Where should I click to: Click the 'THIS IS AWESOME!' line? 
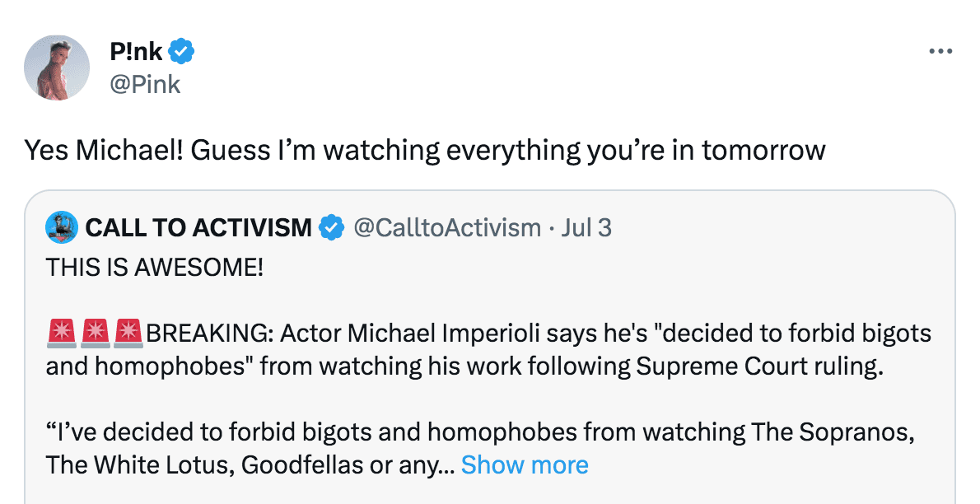[x=155, y=268]
